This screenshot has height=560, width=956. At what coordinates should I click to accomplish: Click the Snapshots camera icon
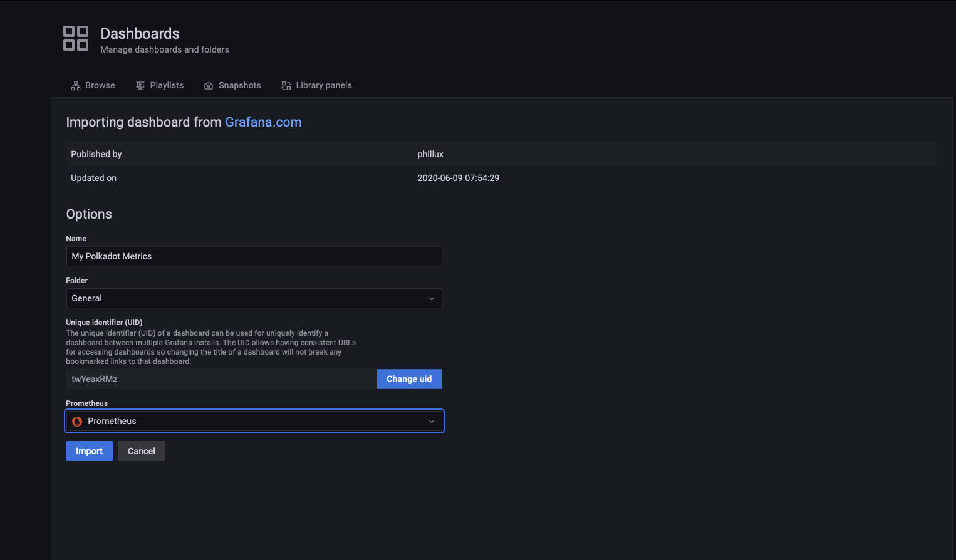point(209,86)
